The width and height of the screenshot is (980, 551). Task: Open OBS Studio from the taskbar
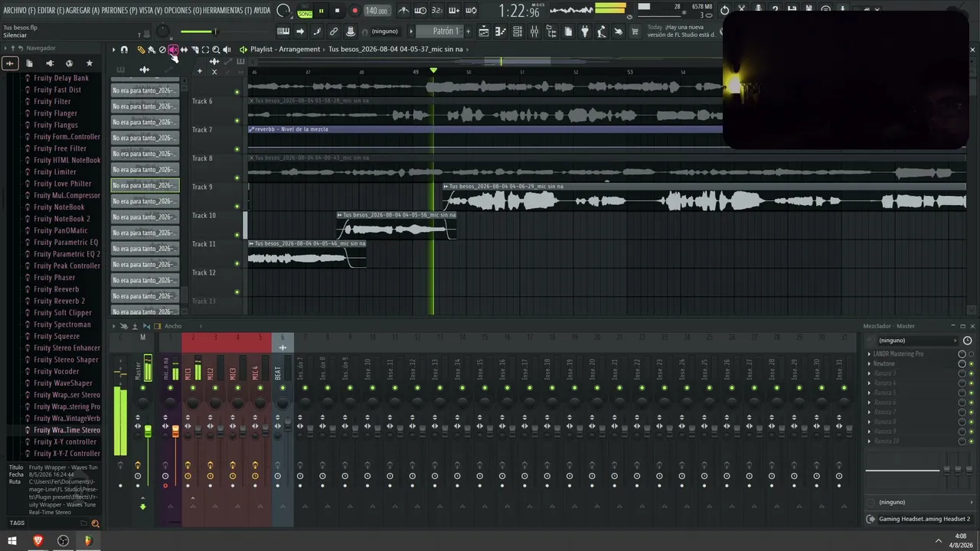pos(64,541)
